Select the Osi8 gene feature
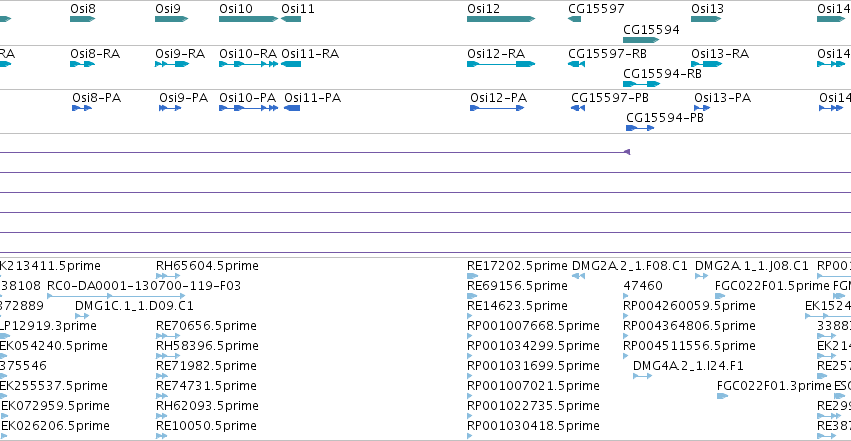The image size is (851, 441). tap(82, 19)
